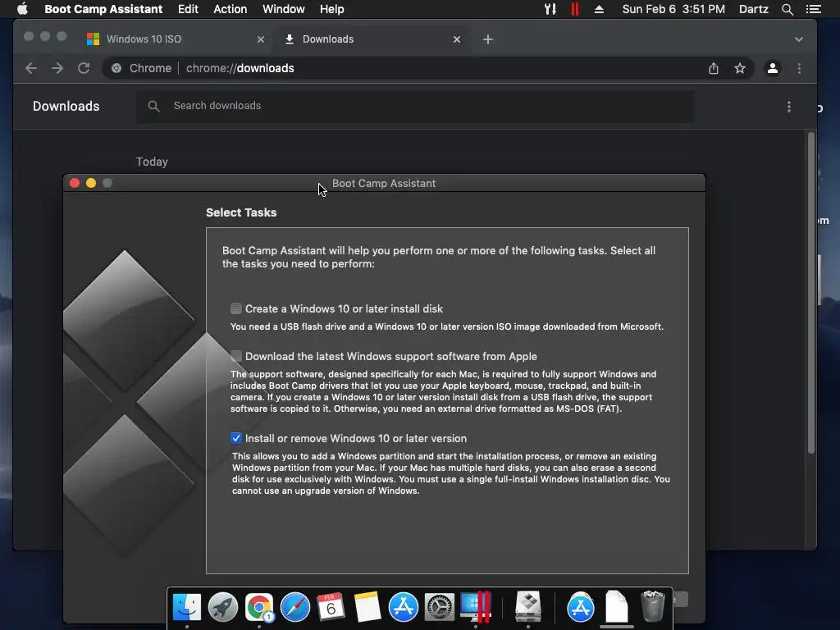Open Chrome's three-dot menu
840x630 pixels.
pyautogui.click(x=799, y=68)
